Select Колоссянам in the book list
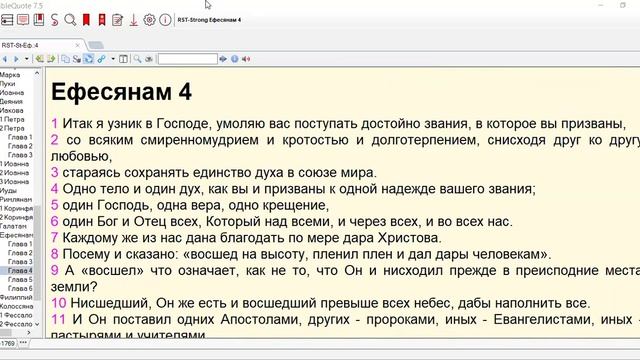The height and width of the screenshot is (360, 640). click(17, 306)
